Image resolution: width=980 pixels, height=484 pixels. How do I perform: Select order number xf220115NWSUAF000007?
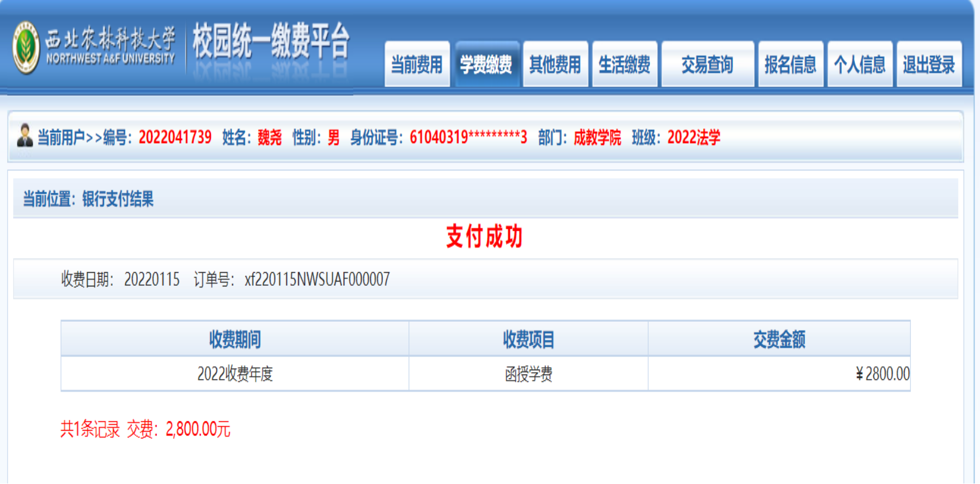(317, 279)
